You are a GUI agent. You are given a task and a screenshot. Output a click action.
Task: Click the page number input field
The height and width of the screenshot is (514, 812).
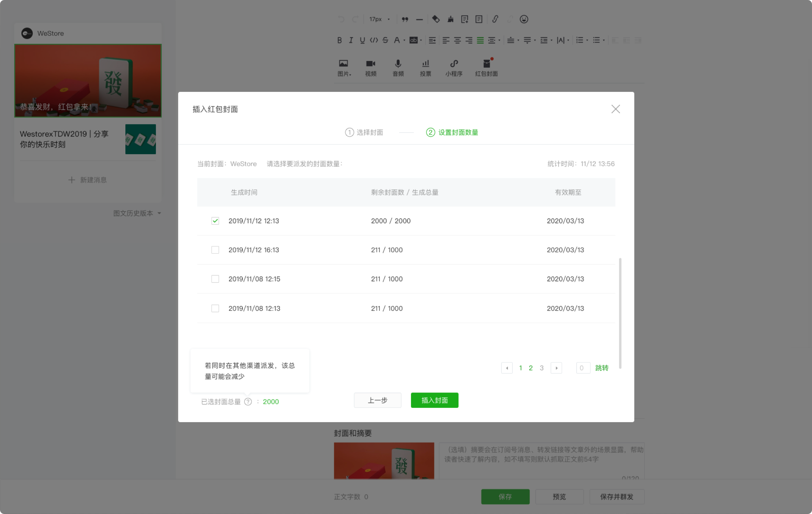583,368
